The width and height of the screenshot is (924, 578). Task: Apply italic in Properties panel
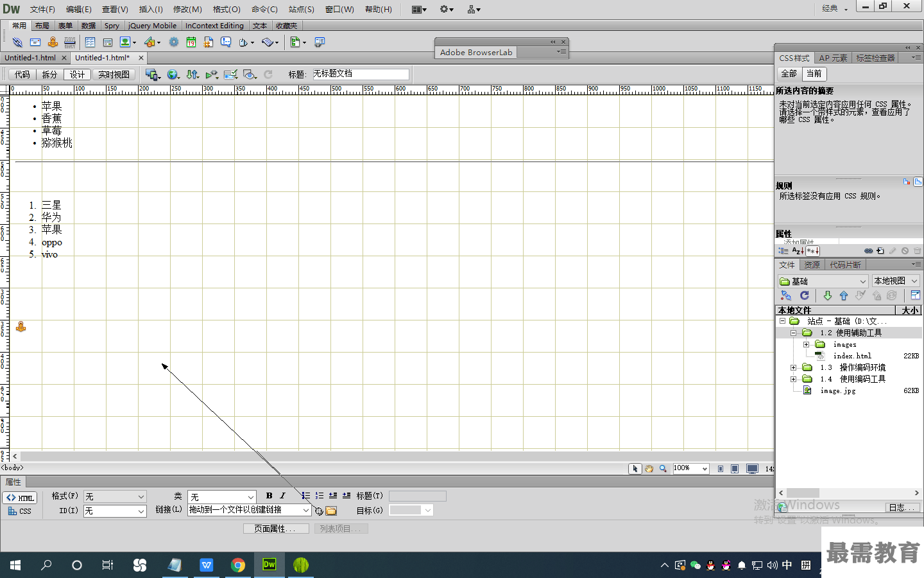click(282, 496)
